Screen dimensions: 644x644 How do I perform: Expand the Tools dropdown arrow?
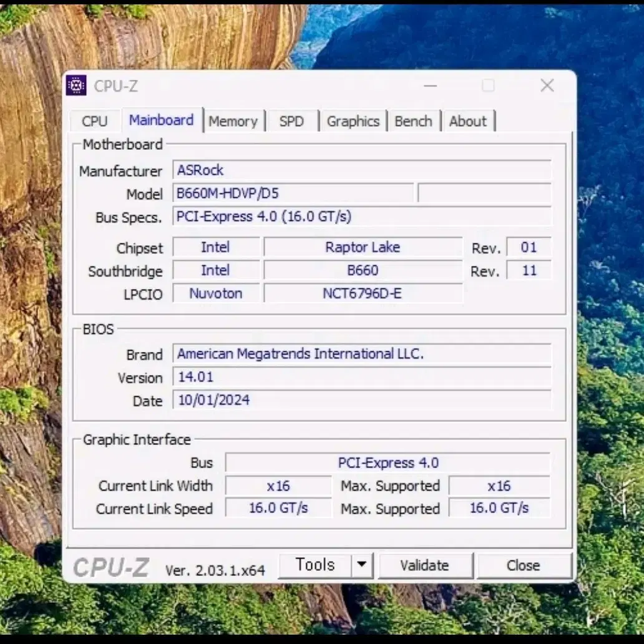coord(361,565)
